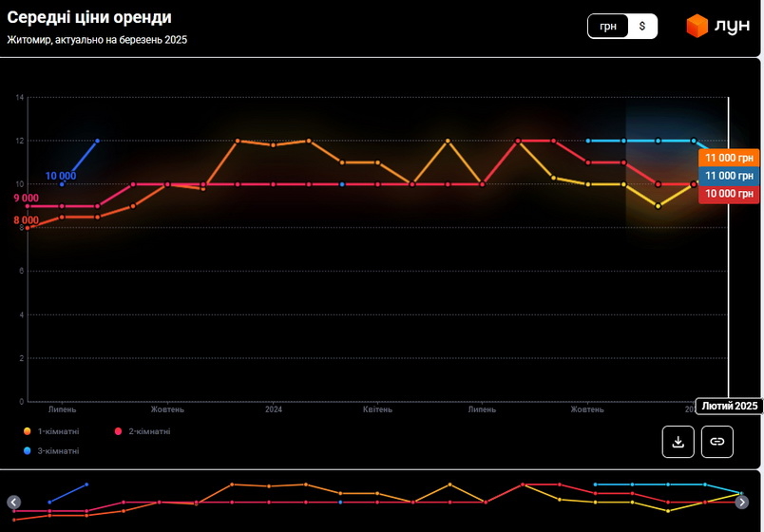The width and height of the screenshot is (764, 532).
Task: Download the rental price chart
Action: point(678,442)
